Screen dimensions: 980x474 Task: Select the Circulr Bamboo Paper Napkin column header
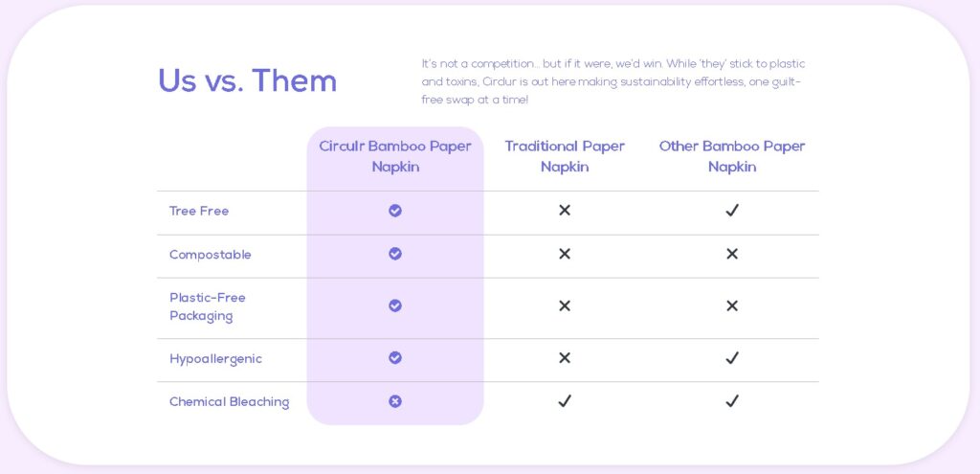(x=395, y=156)
